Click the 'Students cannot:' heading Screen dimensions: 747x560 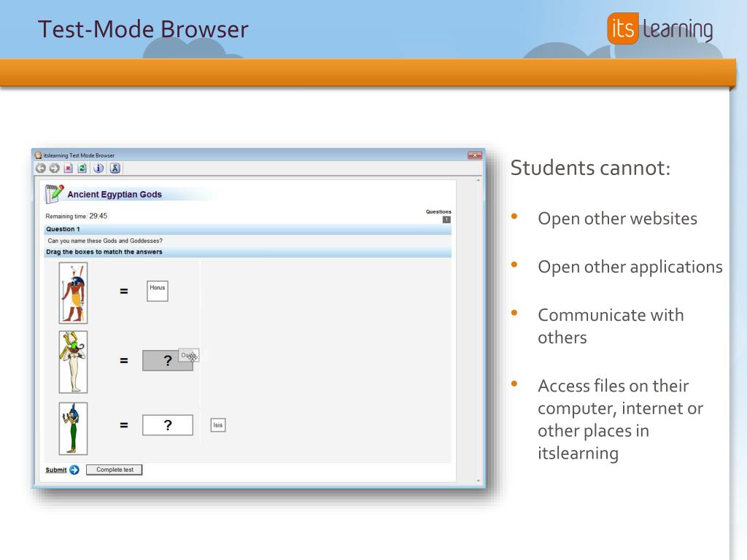pyautogui.click(x=590, y=168)
